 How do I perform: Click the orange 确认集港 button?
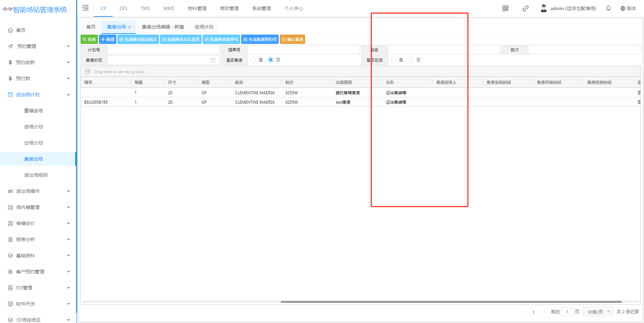point(292,39)
